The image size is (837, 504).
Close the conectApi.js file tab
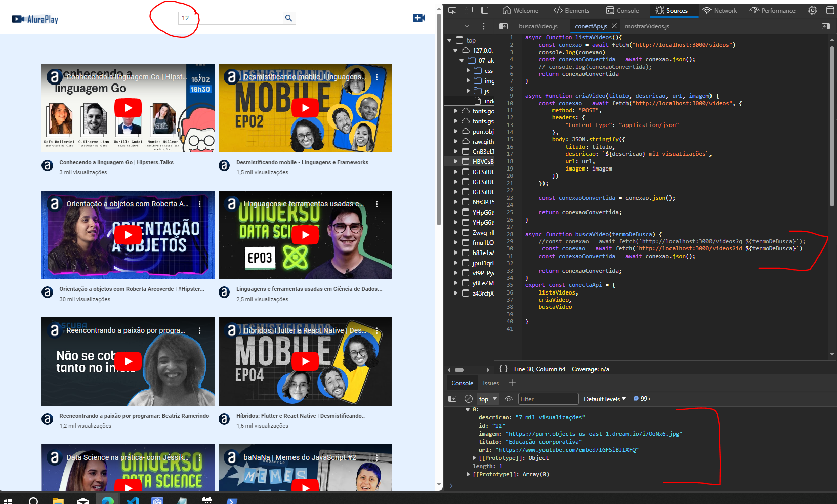614,26
